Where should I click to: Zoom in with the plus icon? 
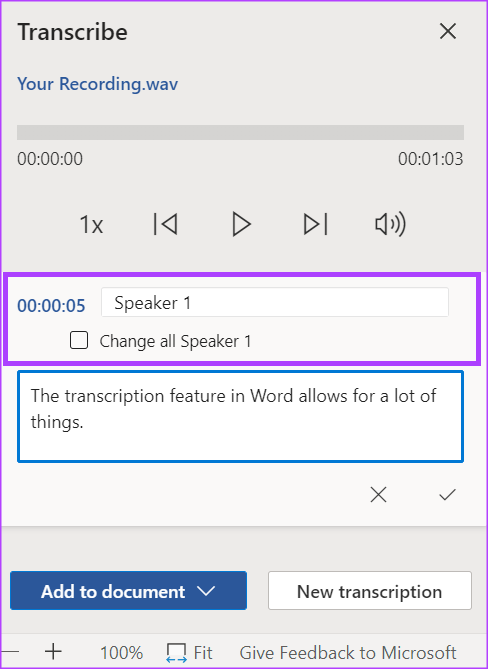pyautogui.click(x=53, y=652)
